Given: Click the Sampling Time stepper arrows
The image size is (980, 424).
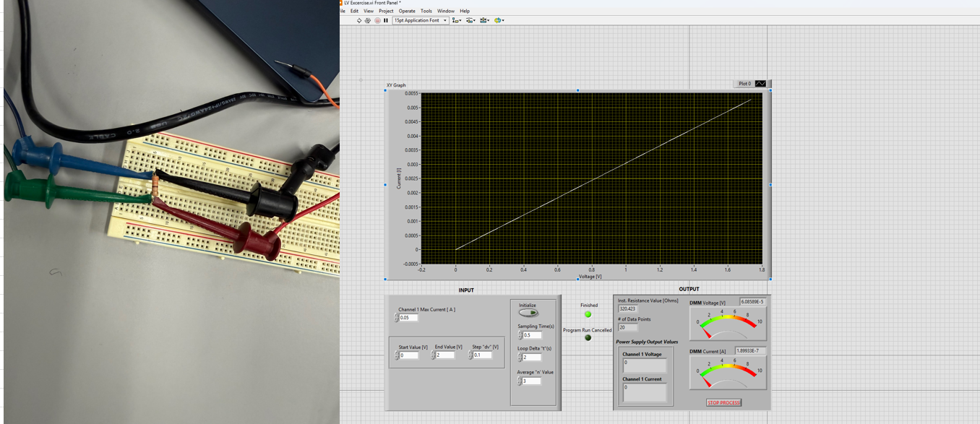Looking at the screenshot, I should point(520,335).
